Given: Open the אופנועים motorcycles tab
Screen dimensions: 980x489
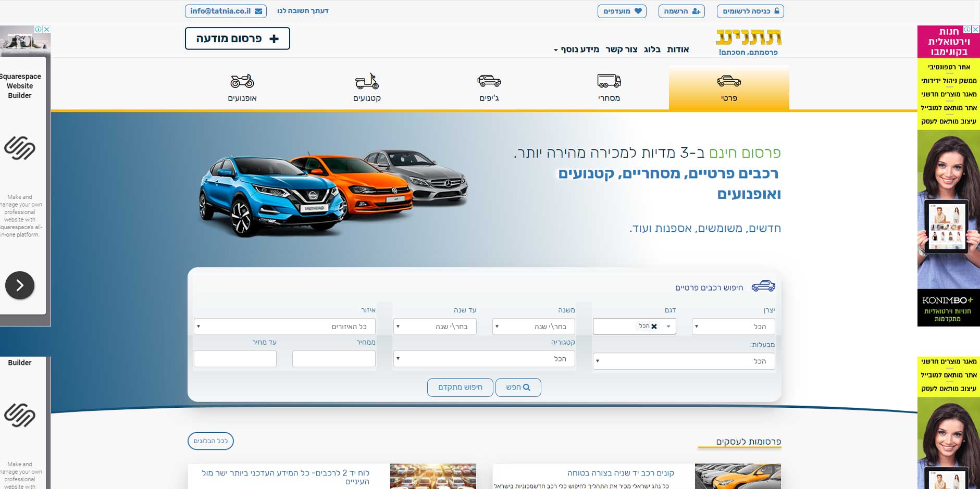Looking at the screenshot, I should (242, 87).
